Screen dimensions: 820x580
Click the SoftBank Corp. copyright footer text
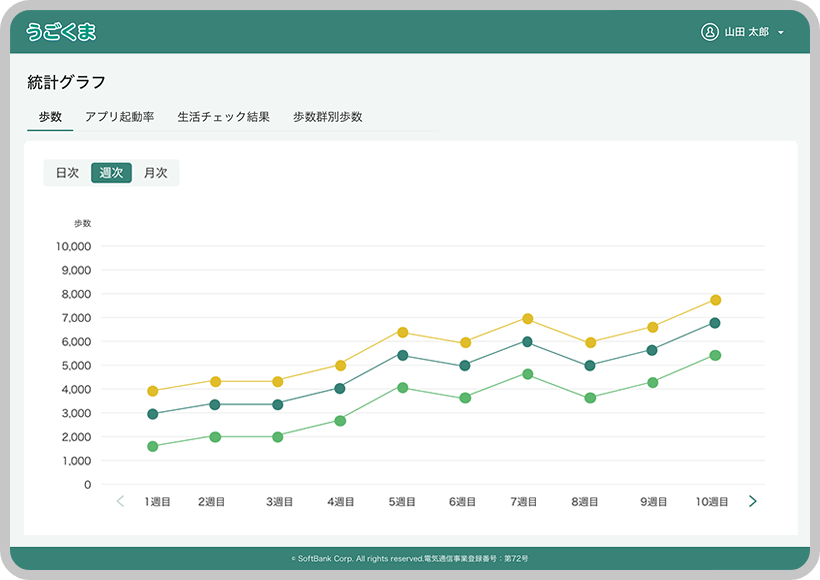click(409, 558)
